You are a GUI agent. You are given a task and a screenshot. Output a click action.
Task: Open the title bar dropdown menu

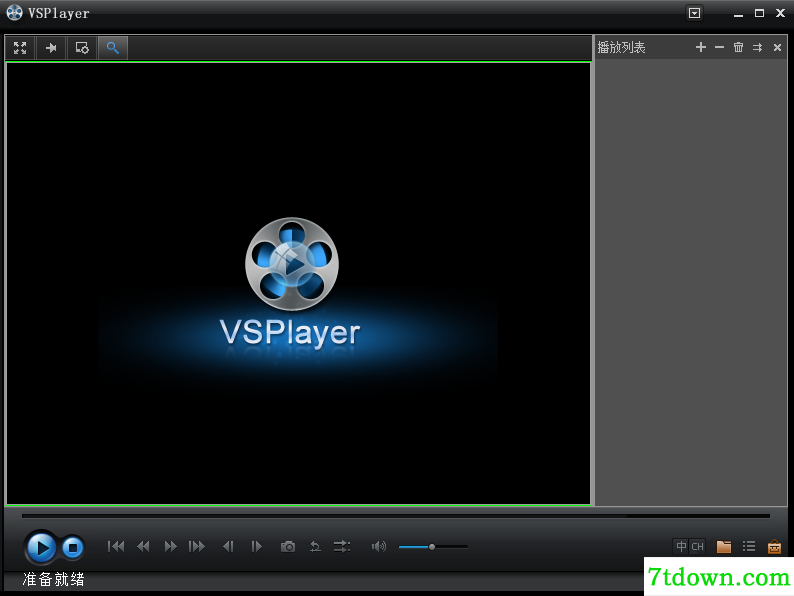pos(694,13)
